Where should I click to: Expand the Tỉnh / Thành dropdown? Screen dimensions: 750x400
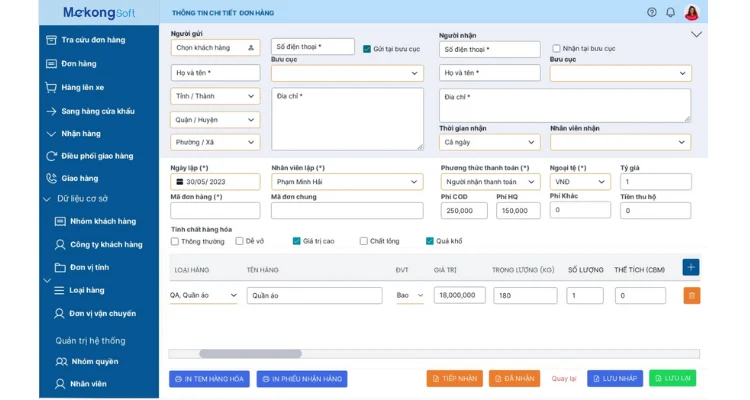coord(215,96)
